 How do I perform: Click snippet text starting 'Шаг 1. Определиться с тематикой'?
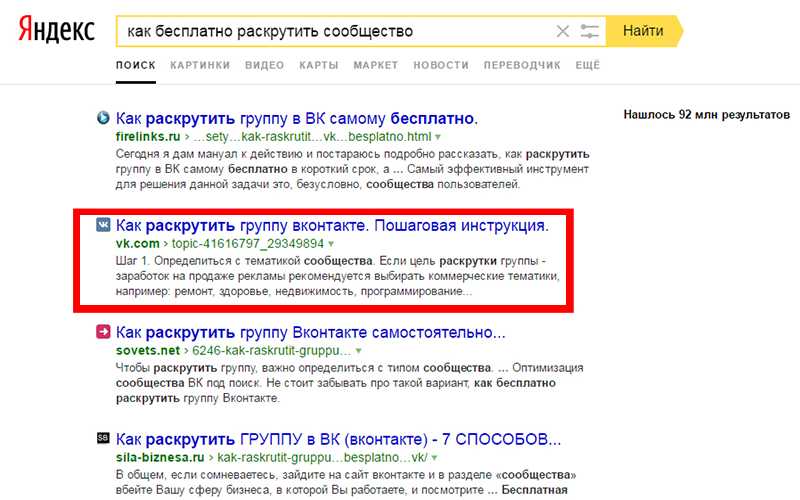coord(338,276)
